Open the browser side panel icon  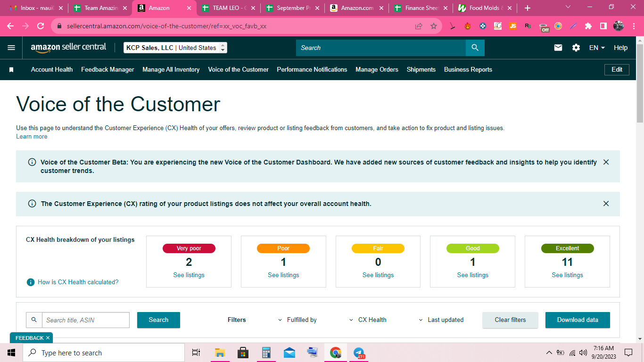603,26
